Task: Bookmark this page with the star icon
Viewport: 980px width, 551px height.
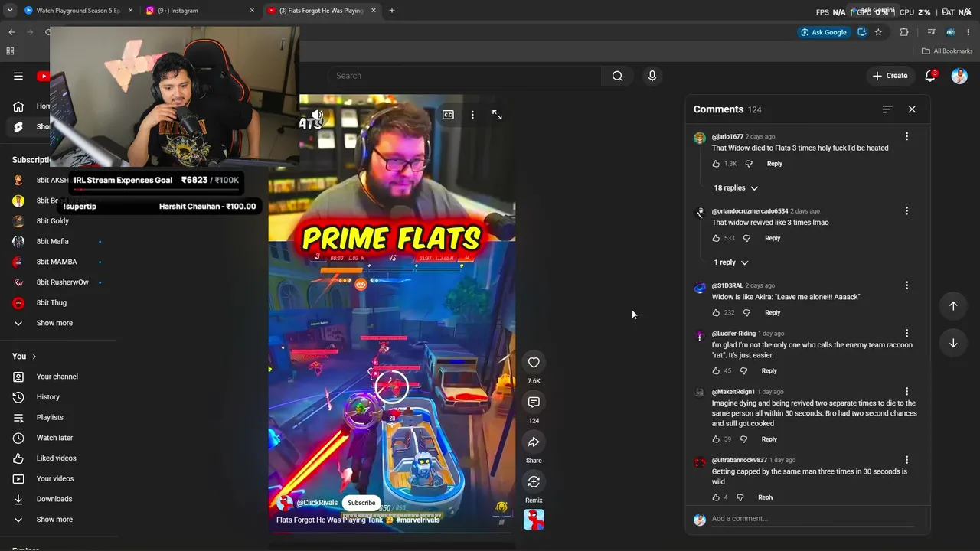Action: pyautogui.click(x=878, y=32)
